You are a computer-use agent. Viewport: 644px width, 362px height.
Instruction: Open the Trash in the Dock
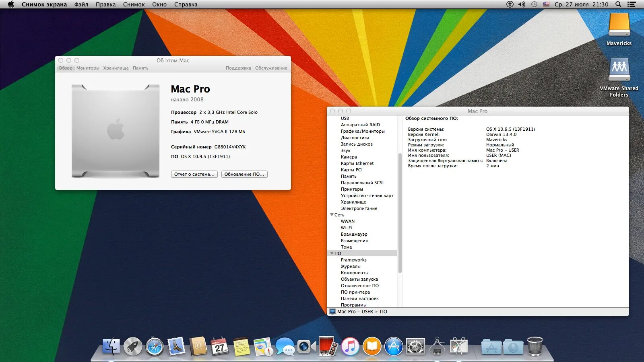click(x=535, y=346)
